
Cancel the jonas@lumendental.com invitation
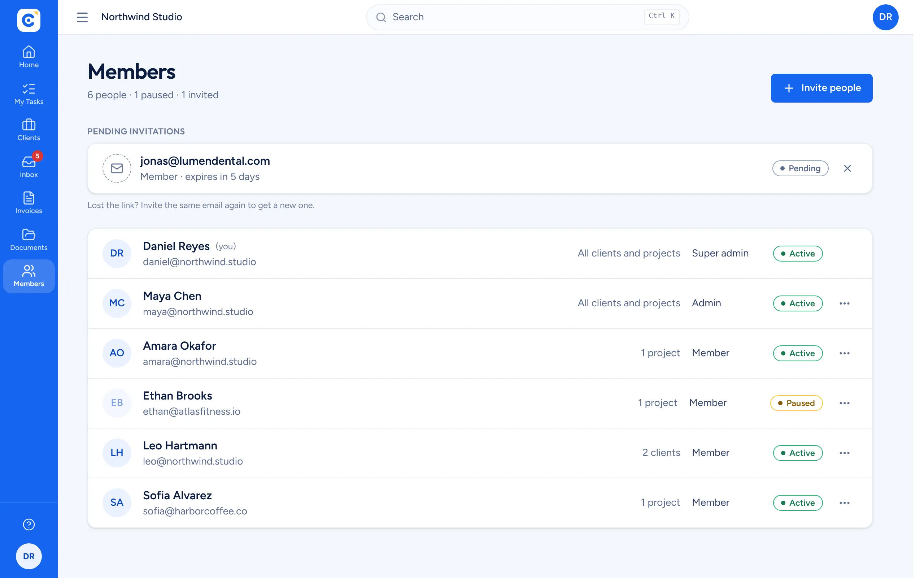coord(847,168)
